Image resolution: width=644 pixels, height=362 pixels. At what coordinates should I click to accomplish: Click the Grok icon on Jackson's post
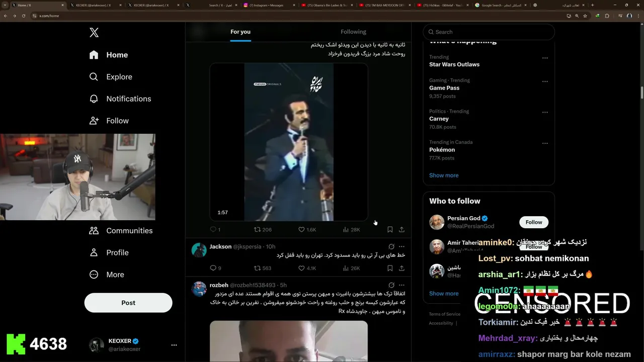coord(391,246)
